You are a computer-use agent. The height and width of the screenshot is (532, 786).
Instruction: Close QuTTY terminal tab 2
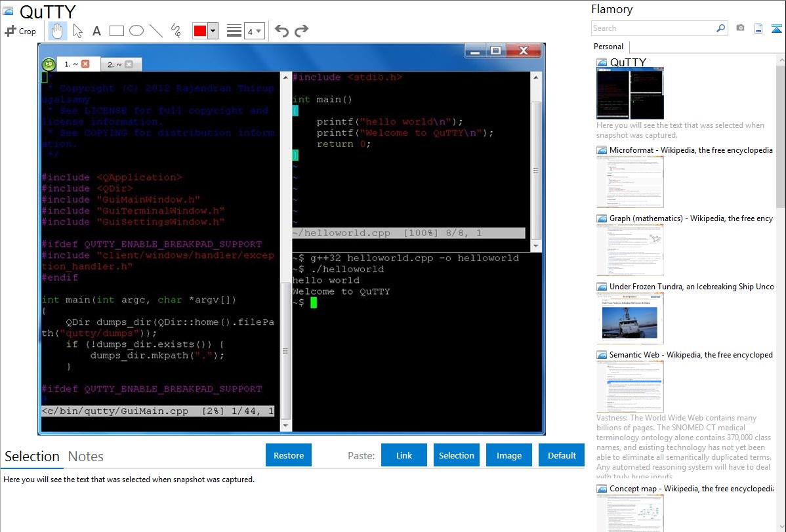click(x=129, y=64)
